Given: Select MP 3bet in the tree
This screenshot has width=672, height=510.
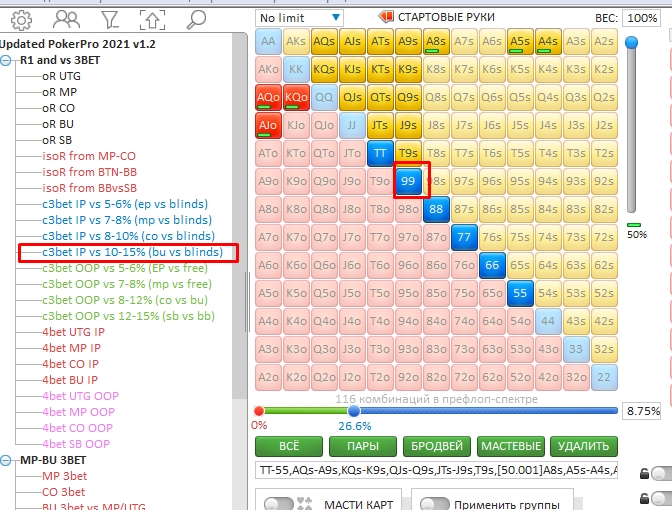Looking at the screenshot, I should point(64,476).
